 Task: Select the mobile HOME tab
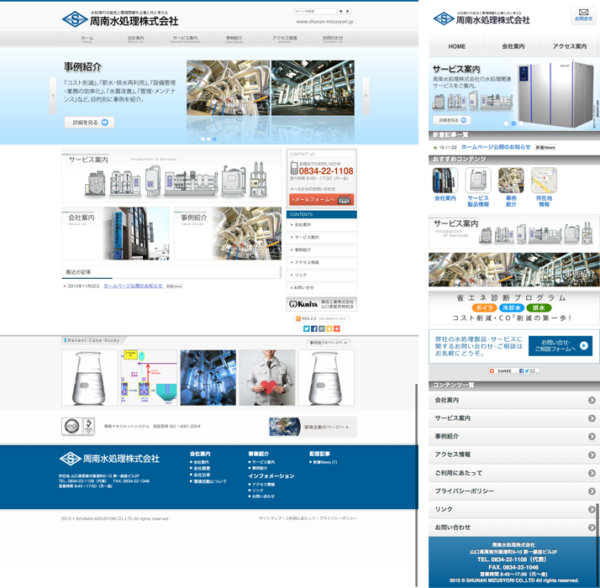pyautogui.click(x=457, y=46)
